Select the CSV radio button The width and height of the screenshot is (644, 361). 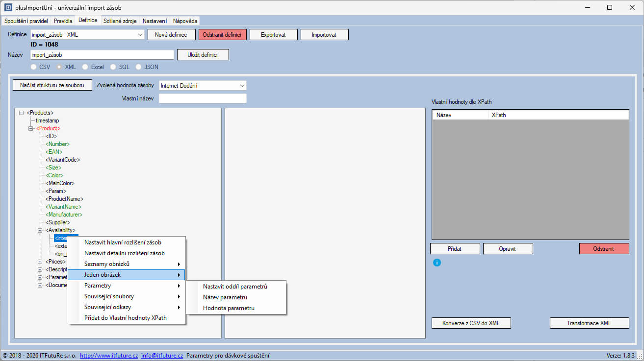pyautogui.click(x=34, y=67)
